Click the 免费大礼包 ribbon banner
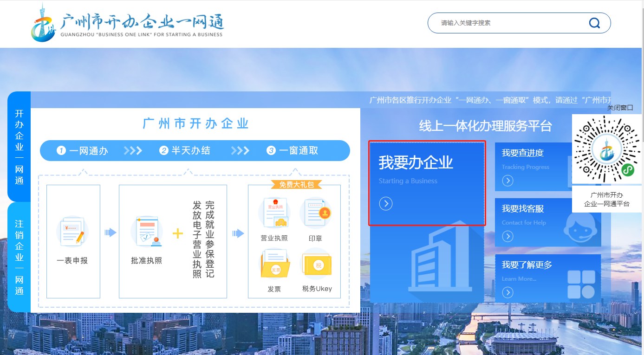 point(296,185)
